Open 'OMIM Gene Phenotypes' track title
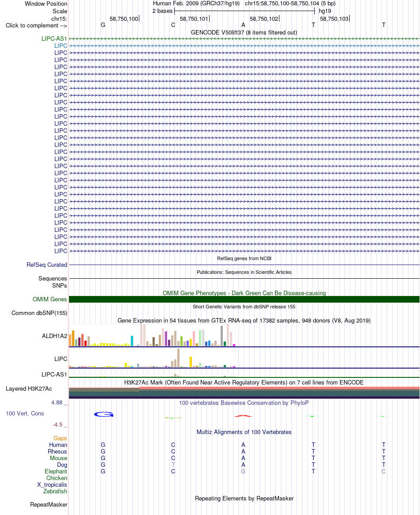 click(244, 293)
